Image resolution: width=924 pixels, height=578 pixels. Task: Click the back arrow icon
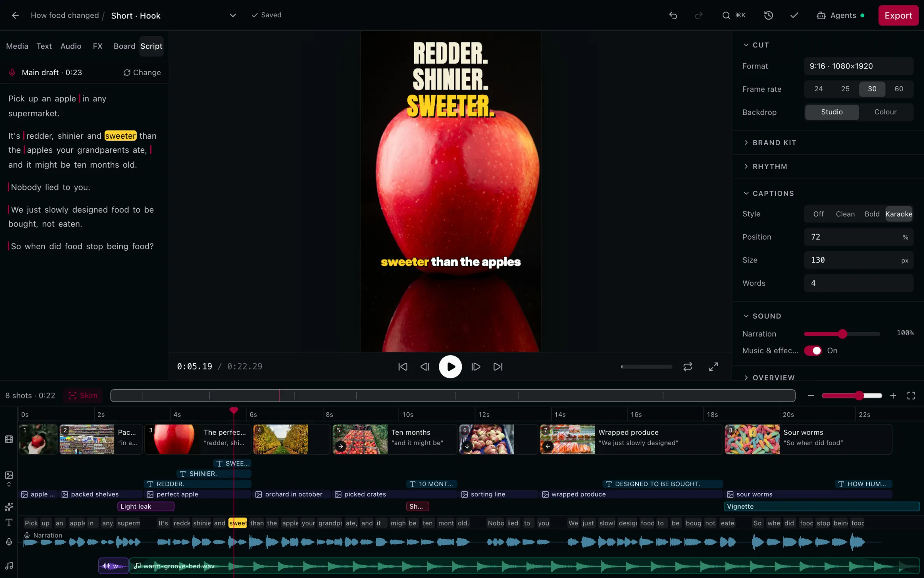click(15, 15)
